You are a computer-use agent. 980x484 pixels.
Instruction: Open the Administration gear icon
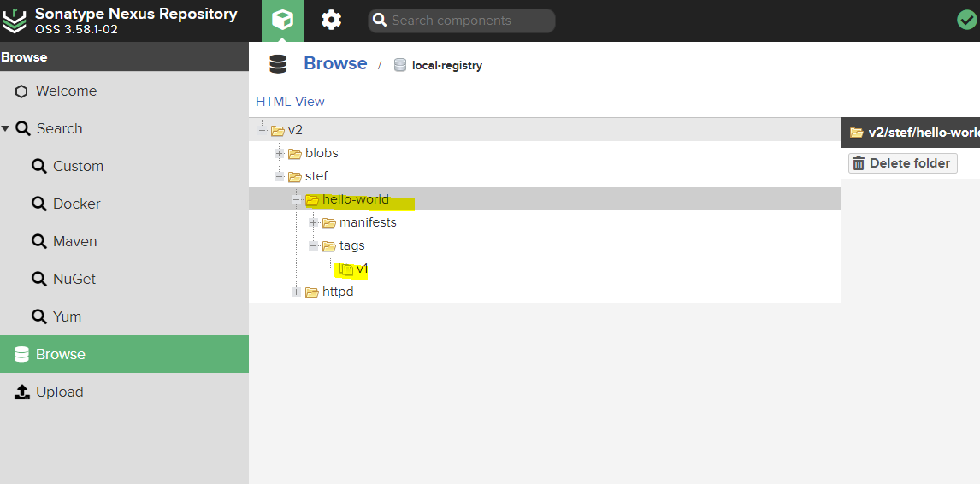coord(331,21)
